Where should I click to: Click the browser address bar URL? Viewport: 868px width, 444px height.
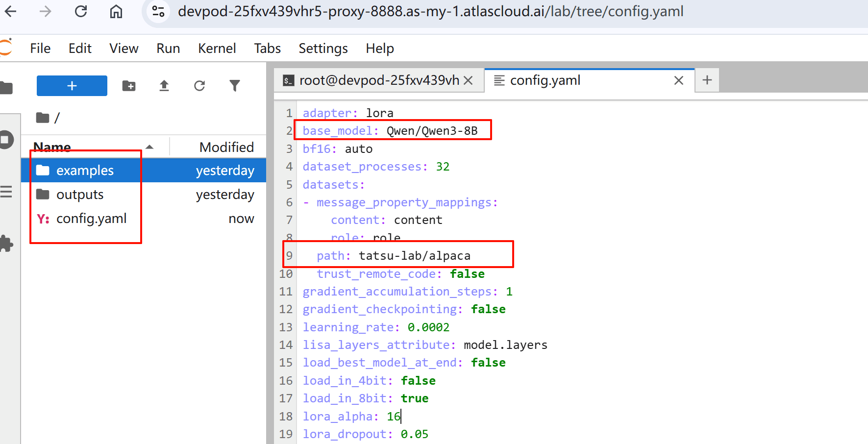[430, 11]
